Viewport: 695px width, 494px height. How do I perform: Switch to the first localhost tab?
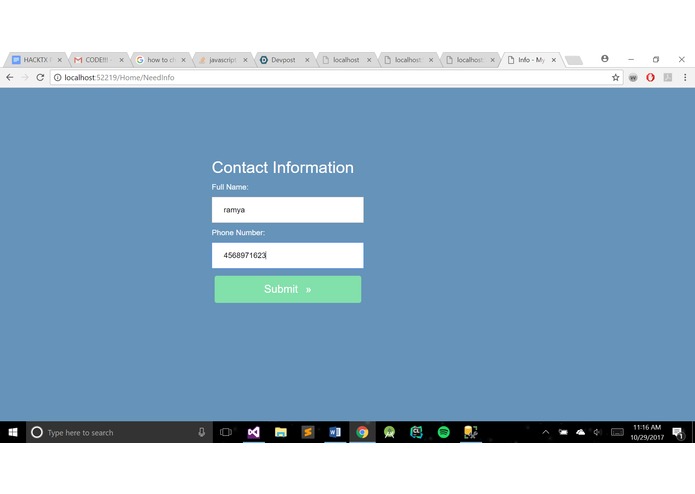click(346, 60)
